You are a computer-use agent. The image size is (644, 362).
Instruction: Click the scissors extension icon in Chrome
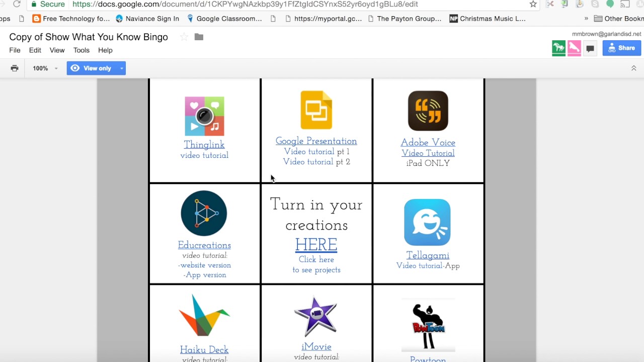(550, 4)
